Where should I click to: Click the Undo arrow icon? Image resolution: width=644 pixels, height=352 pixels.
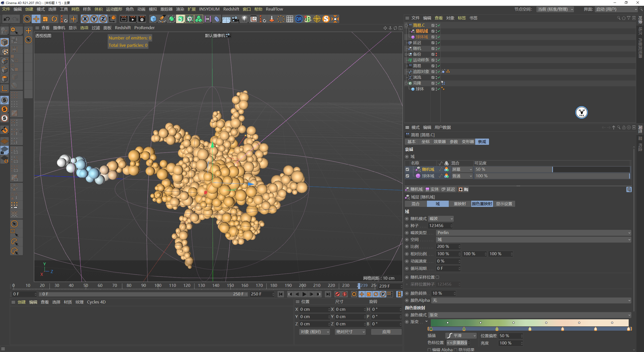[7, 19]
